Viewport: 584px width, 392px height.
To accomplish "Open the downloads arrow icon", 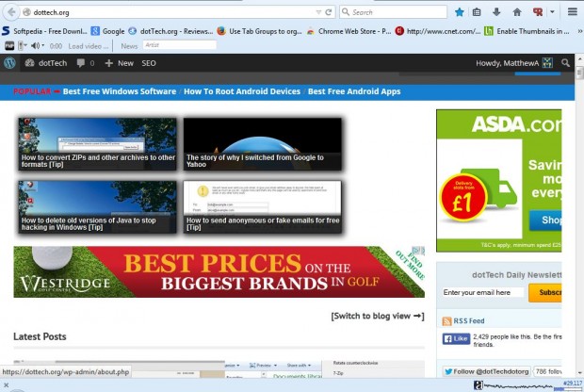I will pos(496,12).
